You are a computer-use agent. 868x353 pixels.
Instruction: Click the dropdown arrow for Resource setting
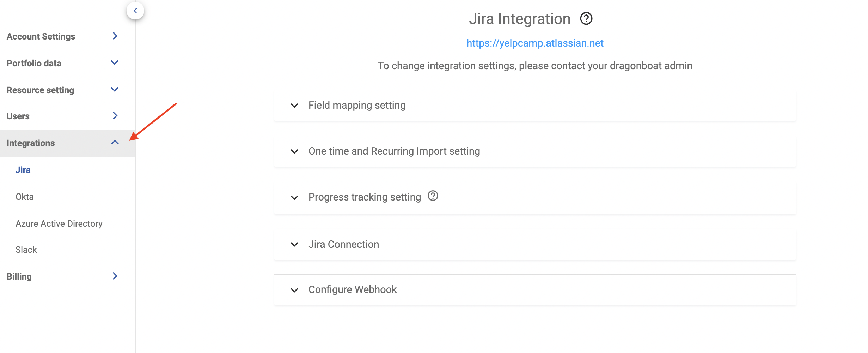[x=115, y=89]
